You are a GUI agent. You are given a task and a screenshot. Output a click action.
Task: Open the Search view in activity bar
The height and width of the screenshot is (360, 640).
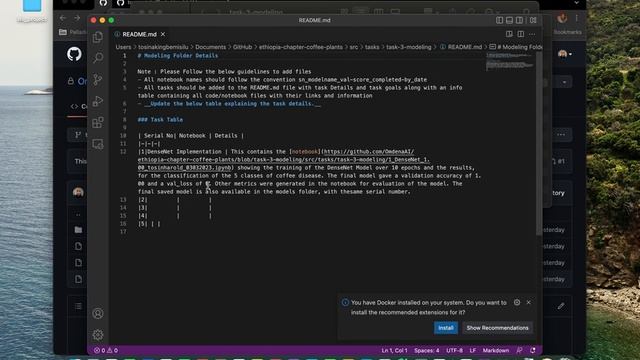pos(98,58)
